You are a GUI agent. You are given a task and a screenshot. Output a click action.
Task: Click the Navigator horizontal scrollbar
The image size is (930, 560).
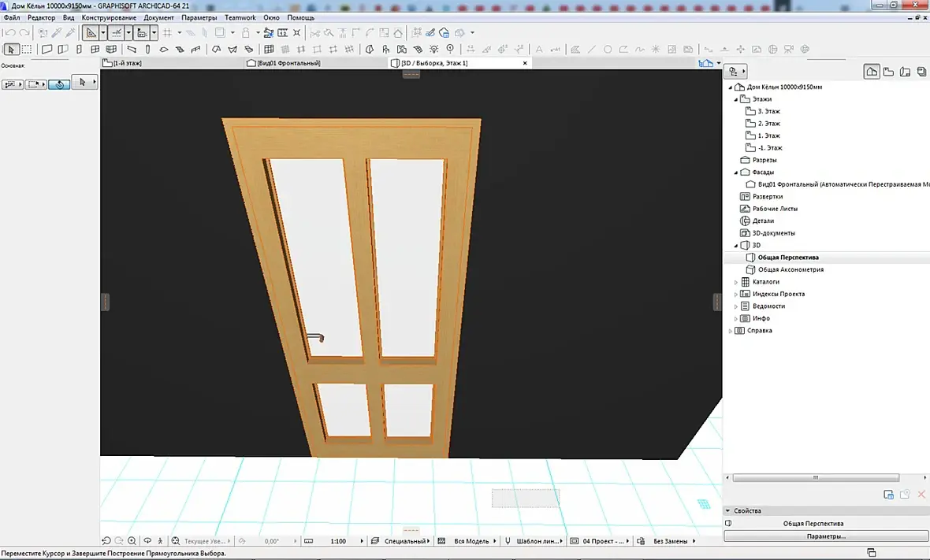(816, 477)
